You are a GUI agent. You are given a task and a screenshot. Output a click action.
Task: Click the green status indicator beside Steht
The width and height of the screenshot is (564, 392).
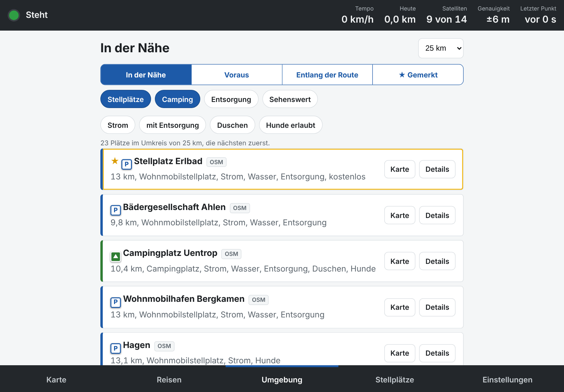[14, 15]
